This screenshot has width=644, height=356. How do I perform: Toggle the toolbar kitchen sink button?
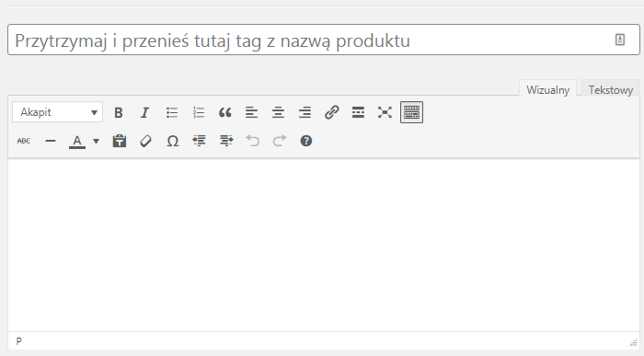pyautogui.click(x=411, y=112)
